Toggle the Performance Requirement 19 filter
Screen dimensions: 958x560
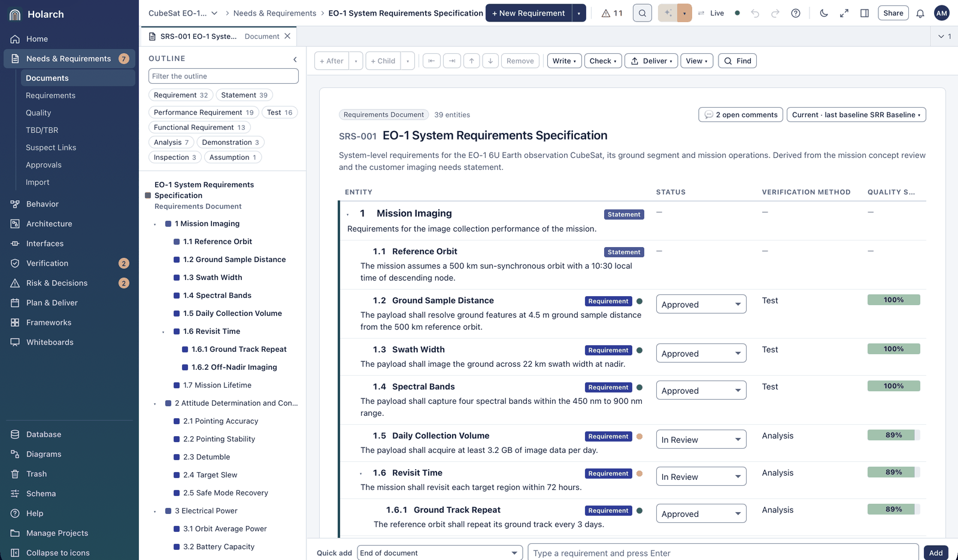(204, 112)
